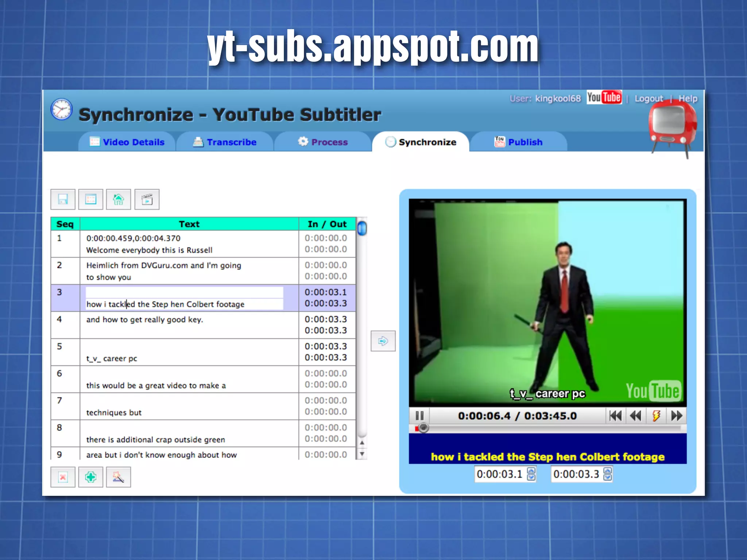
Task: Click the In / Out column header
Action: click(x=327, y=224)
